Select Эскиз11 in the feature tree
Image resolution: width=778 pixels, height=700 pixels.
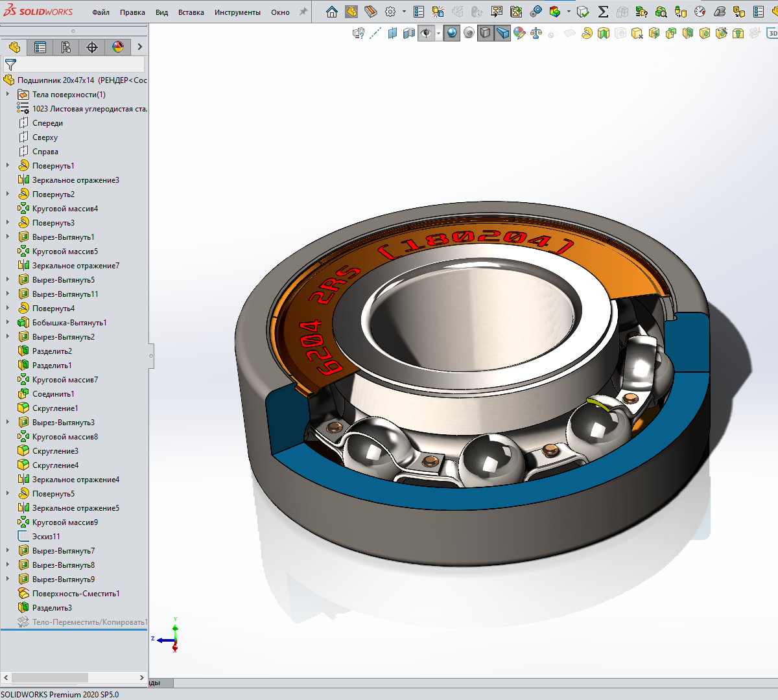click(x=46, y=537)
